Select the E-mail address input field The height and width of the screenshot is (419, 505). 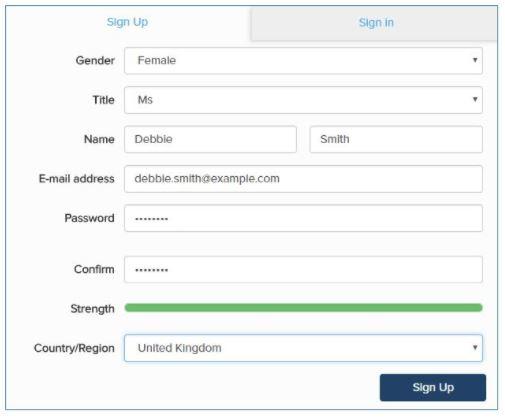pyautogui.click(x=303, y=179)
